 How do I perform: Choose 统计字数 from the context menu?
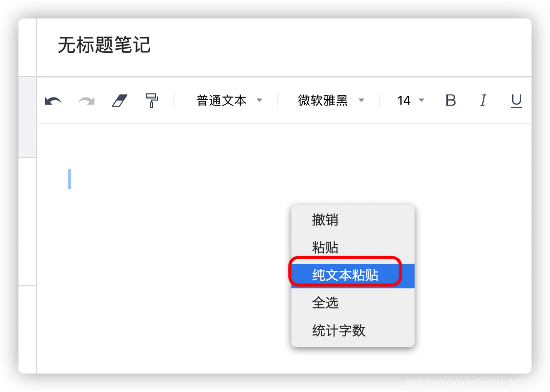coord(353,330)
